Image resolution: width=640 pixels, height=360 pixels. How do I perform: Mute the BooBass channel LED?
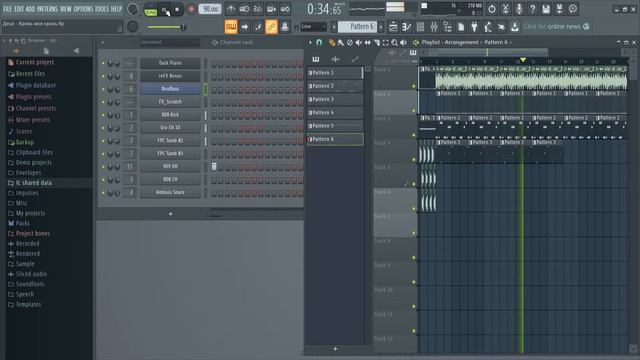pyautogui.click(x=103, y=89)
